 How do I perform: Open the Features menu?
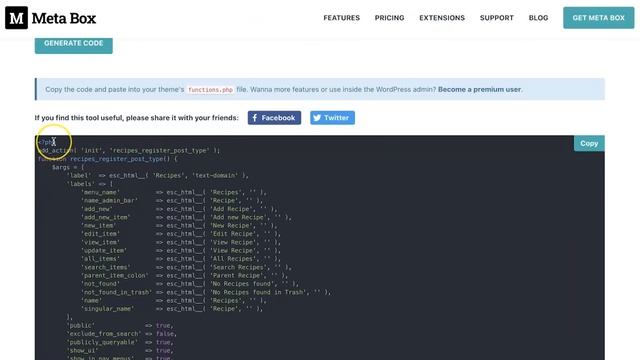click(x=342, y=18)
